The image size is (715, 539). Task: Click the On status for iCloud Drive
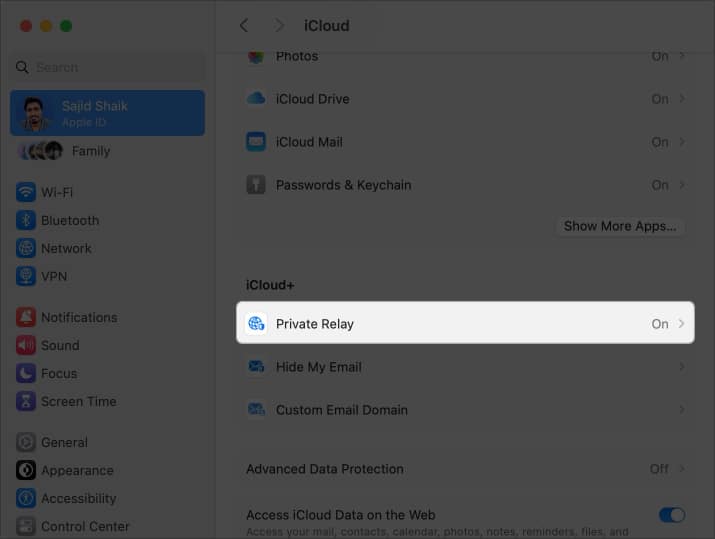pos(660,99)
